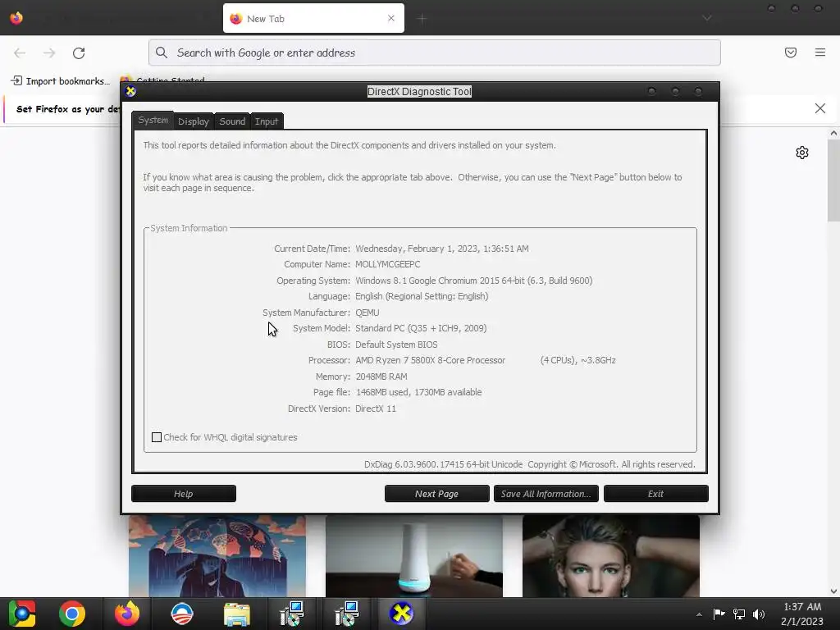Open Firefox application hamburger menu
Screen dimensions: 840x630
(820, 52)
